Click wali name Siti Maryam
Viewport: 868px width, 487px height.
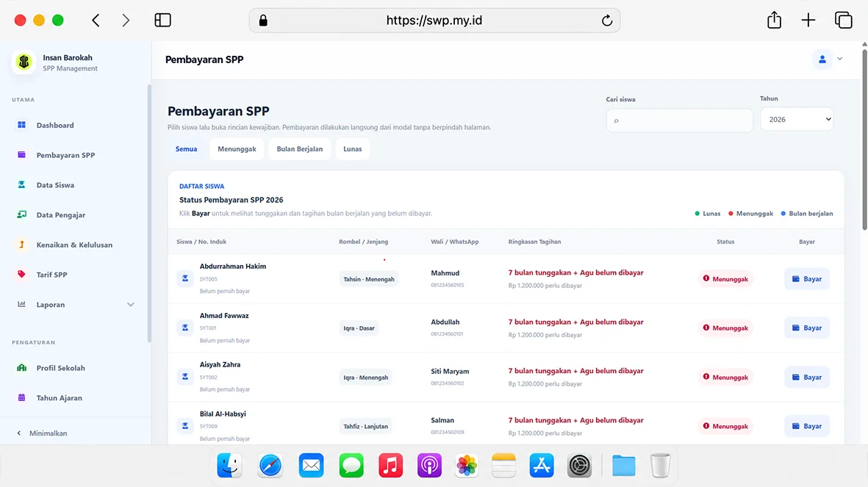(450, 372)
